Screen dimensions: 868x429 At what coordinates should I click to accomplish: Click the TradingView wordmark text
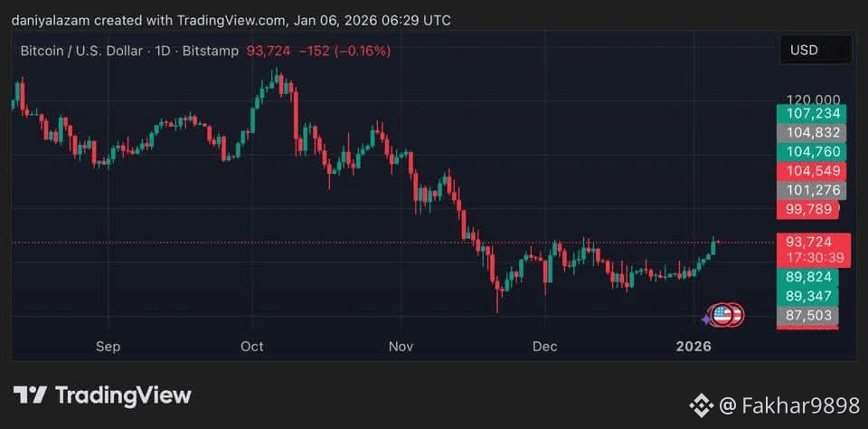coord(124,396)
